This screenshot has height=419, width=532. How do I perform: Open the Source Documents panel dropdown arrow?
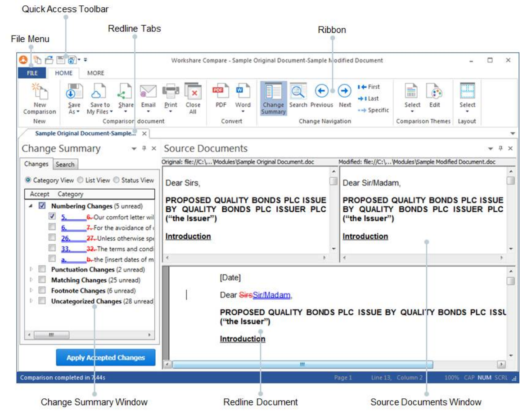click(490, 148)
